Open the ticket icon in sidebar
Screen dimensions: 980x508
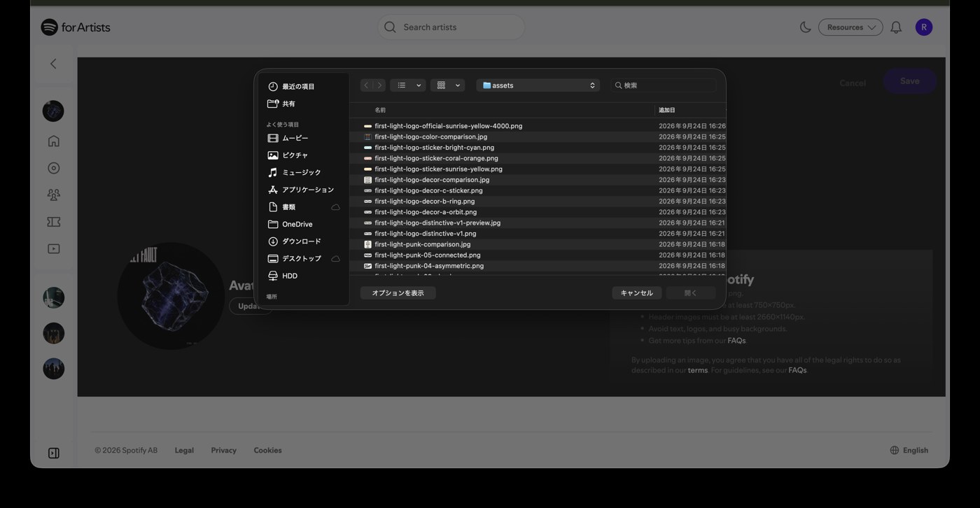[53, 222]
